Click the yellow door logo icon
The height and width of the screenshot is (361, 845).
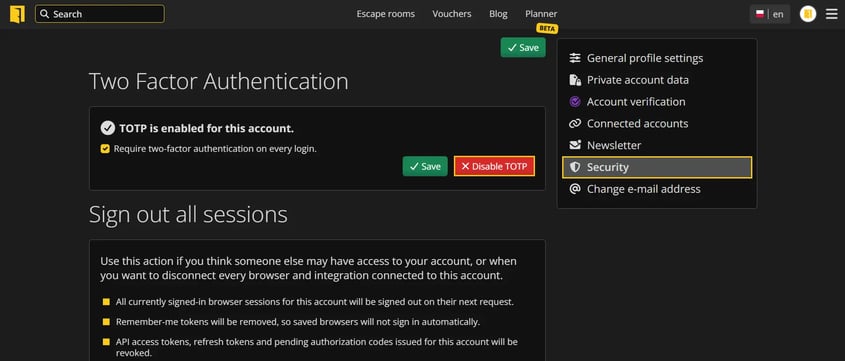point(17,14)
